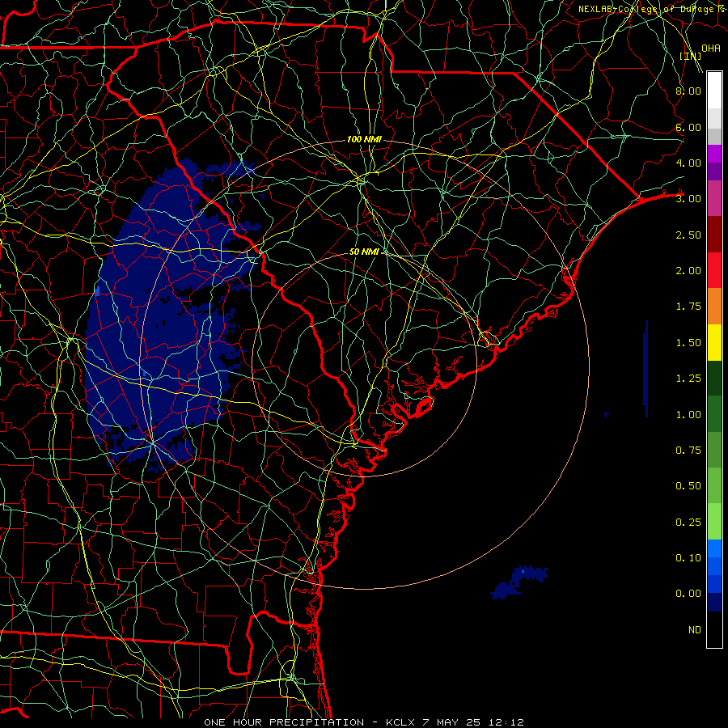Screen dimensions: 728x728
Task: Click the ND legend label
Action: (695, 630)
